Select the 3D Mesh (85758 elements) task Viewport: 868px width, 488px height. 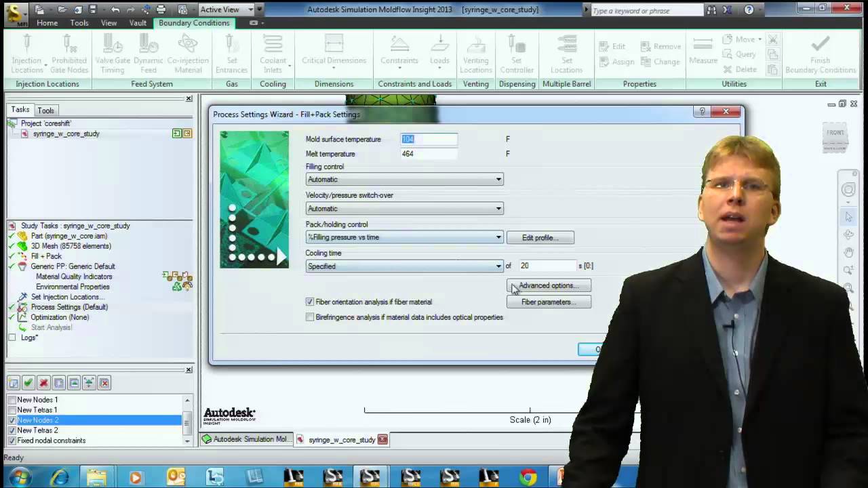(71, 246)
